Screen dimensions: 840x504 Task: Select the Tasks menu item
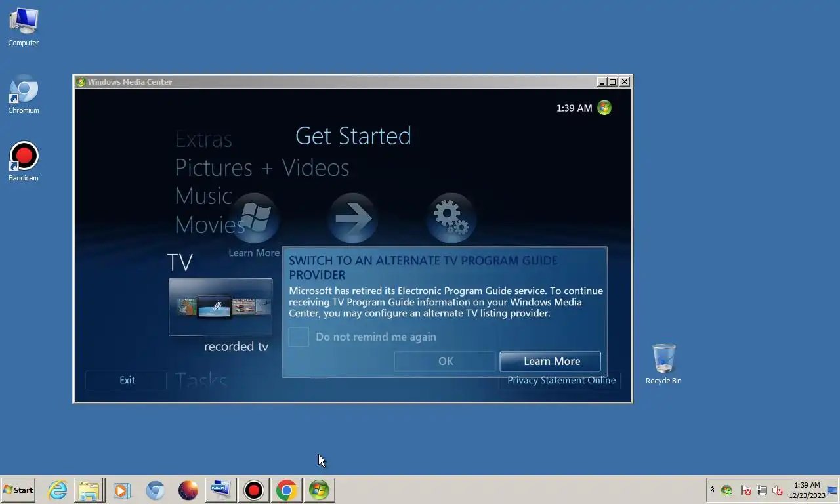[x=201, y=381]
